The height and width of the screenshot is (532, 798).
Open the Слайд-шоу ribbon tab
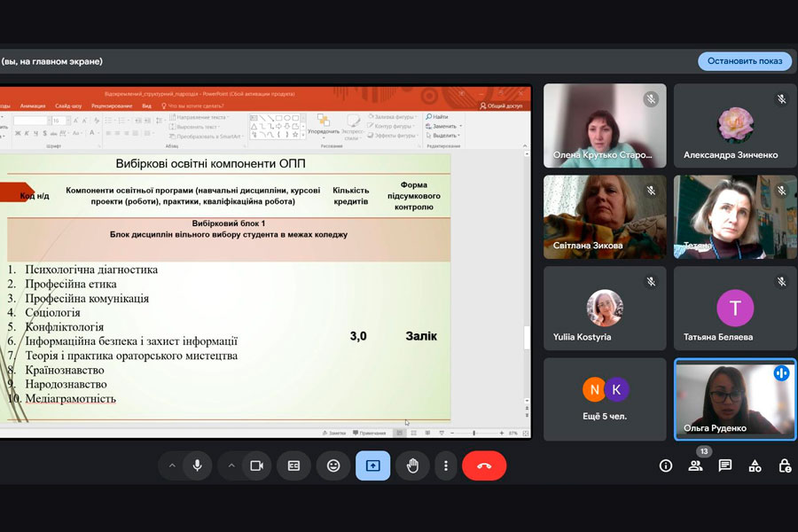point(68,106)
